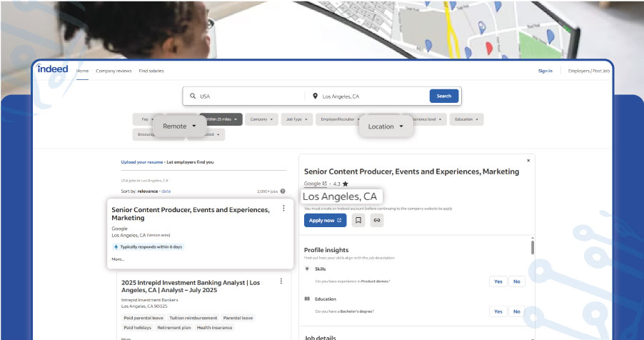This screenshot has width=644, height=340.
Task: Open the Home tab
Action: (82, 71)
